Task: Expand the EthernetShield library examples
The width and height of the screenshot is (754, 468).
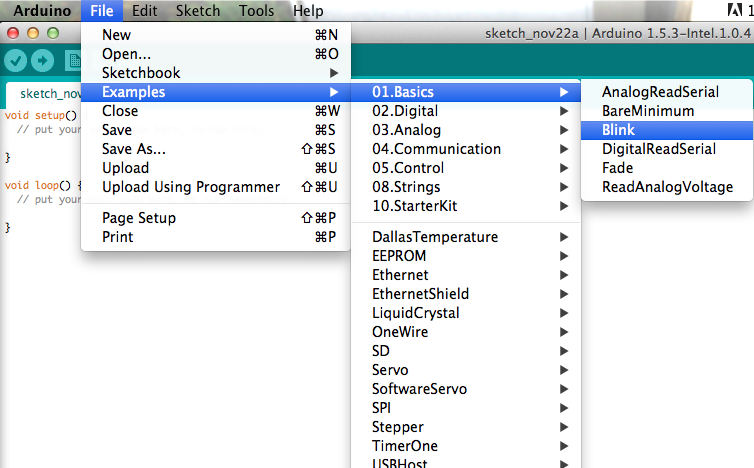Action: (466, 294)
